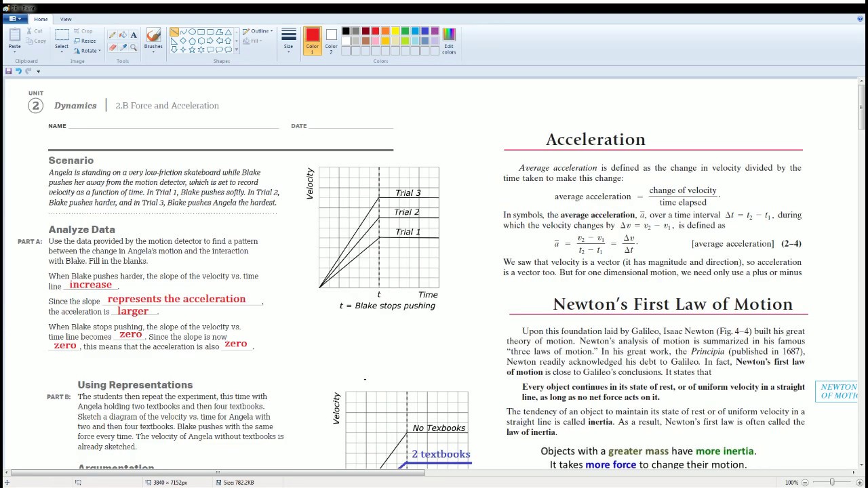
Task: Choose the Rectangle shape
Action: (x=201, y=32)
